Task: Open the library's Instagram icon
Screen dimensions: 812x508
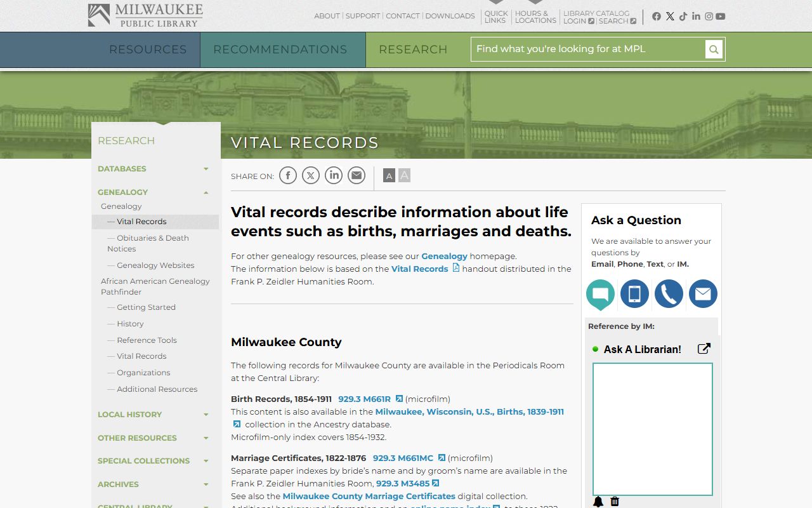Action: click(709, 17)
